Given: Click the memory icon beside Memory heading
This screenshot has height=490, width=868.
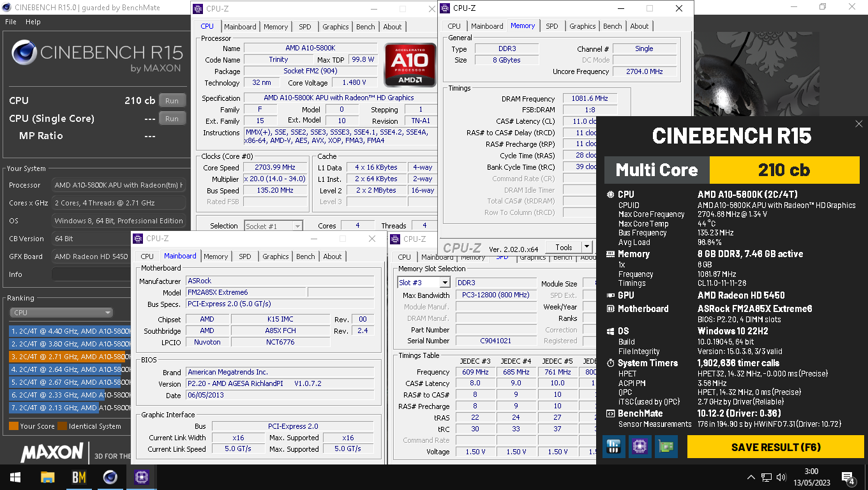Looking at the screenshot, I should (x=610, y=254).
